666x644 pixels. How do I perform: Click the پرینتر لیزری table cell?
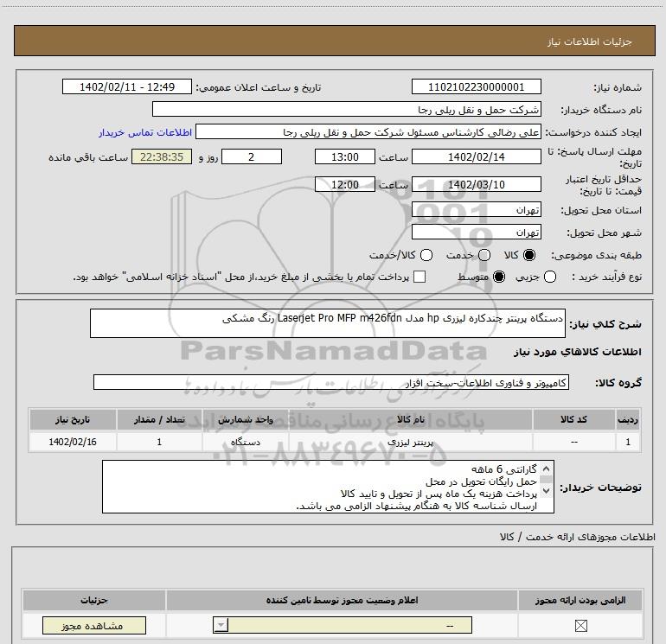[410, 442]
